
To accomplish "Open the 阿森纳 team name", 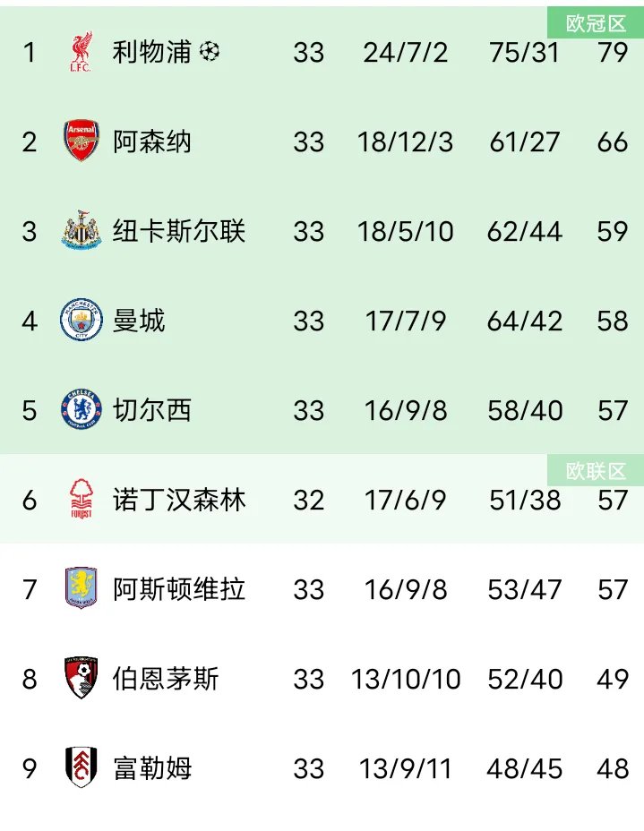I will pyautogui.click(x=151, y=141).
